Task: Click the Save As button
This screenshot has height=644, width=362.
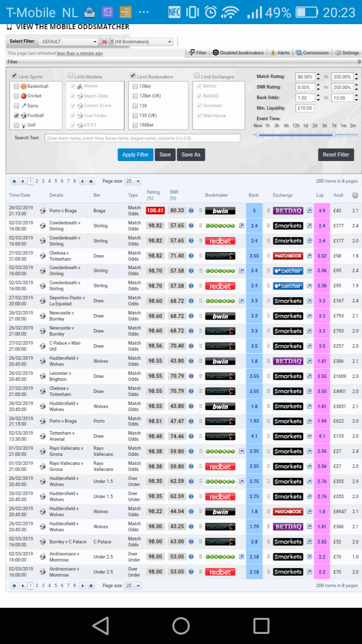Action: [x=191, y=154]
